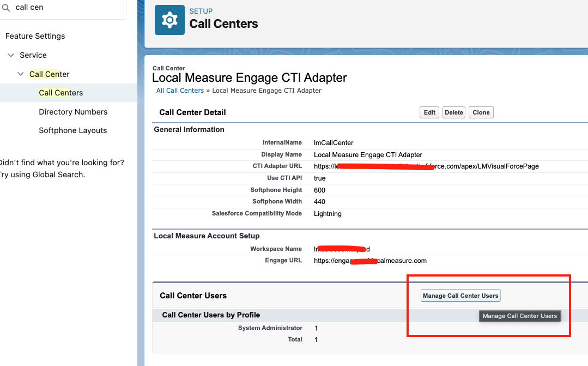Click the Engage URL value
Image resolution: width=588 pixels, height=366 pixels.
click(370, 261)
